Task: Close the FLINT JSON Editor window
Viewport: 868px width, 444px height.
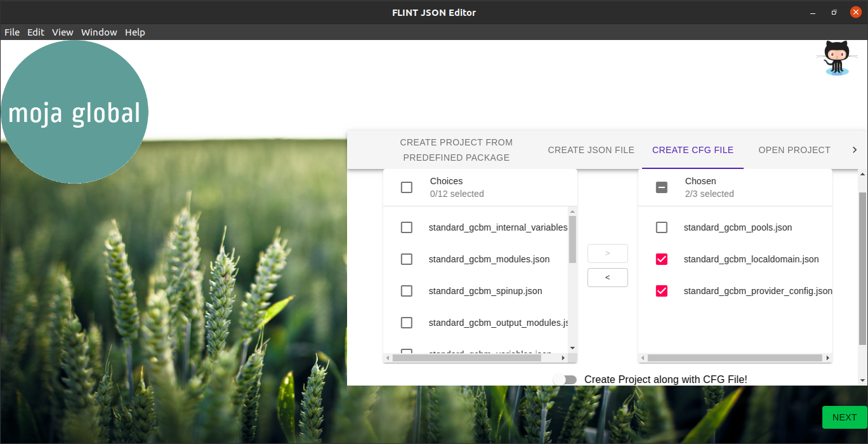Action: click(855, 12)
